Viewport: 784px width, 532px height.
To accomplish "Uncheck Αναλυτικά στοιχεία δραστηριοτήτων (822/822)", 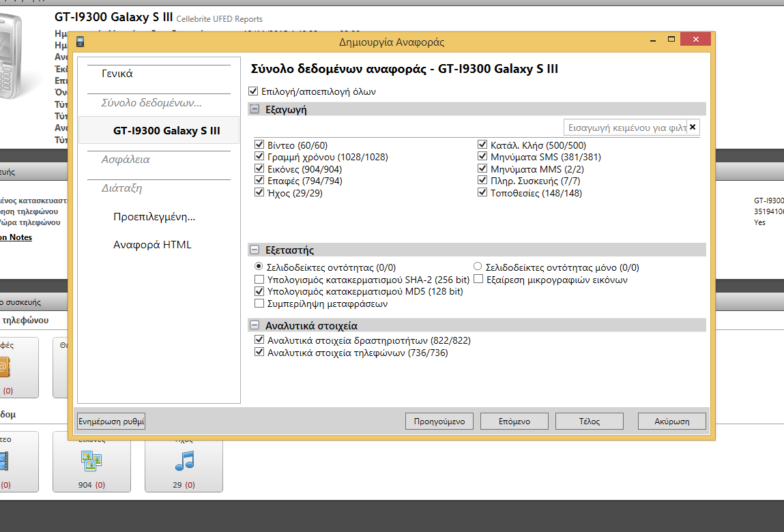I will (259, 340).
